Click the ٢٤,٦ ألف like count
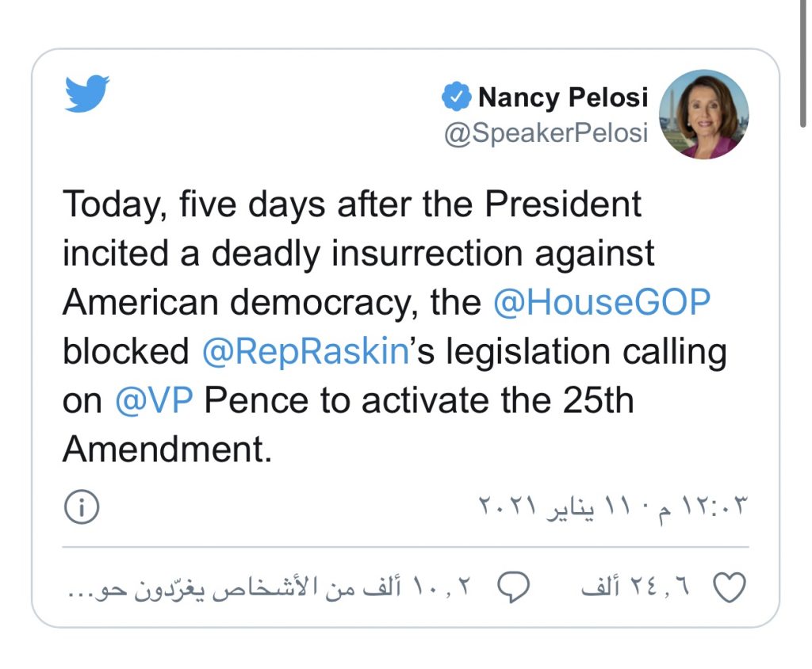The width and height of the screenshot is (812, 669). click(x=636, y=587)
